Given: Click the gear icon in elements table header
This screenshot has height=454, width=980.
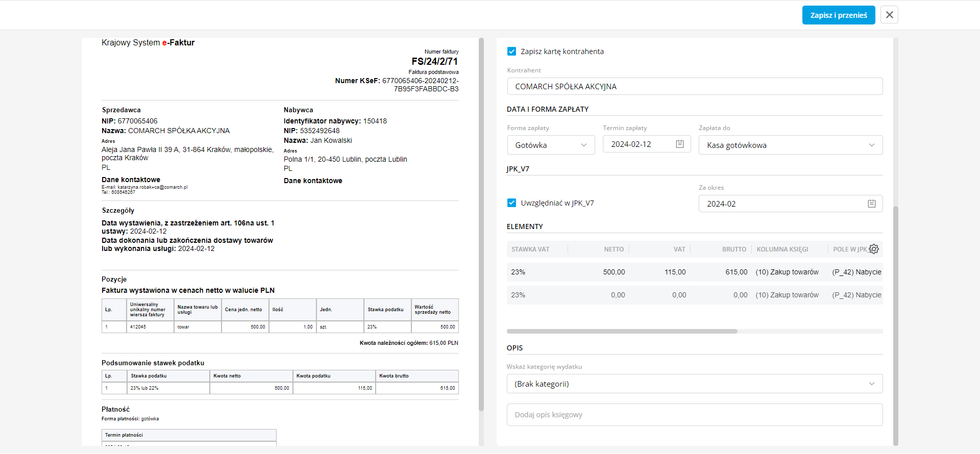Looking at the screenshot, I should 874,249.
